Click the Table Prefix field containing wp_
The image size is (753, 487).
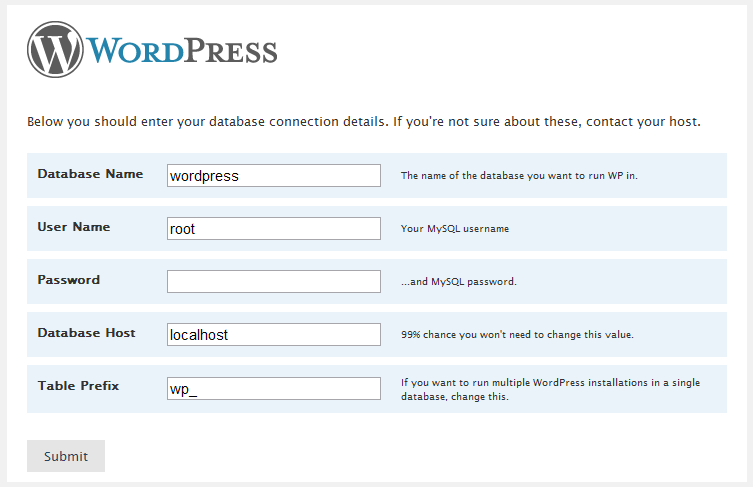274,388
